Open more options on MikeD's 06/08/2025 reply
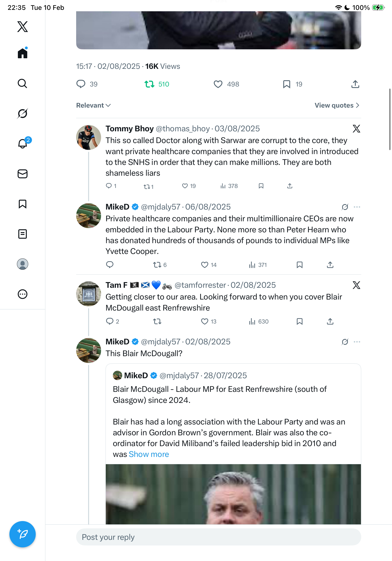 click(357, 207)
